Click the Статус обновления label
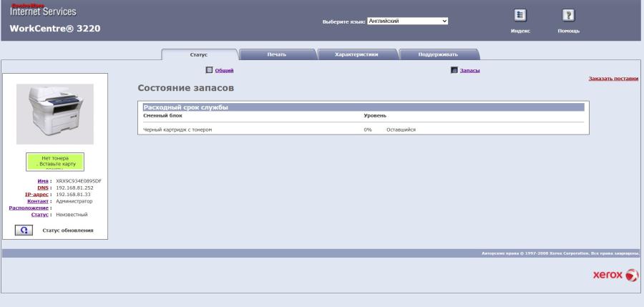This screenshot has width=644, height=307. 68,230
